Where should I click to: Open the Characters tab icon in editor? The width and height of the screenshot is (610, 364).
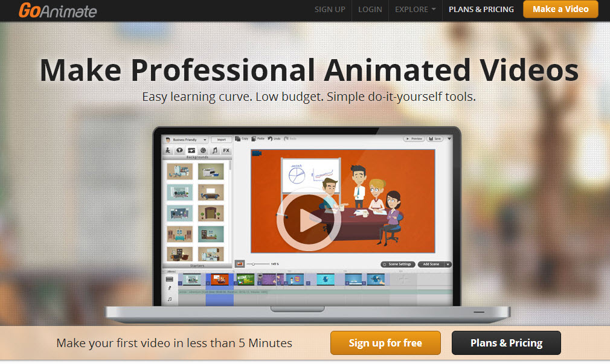168,150
